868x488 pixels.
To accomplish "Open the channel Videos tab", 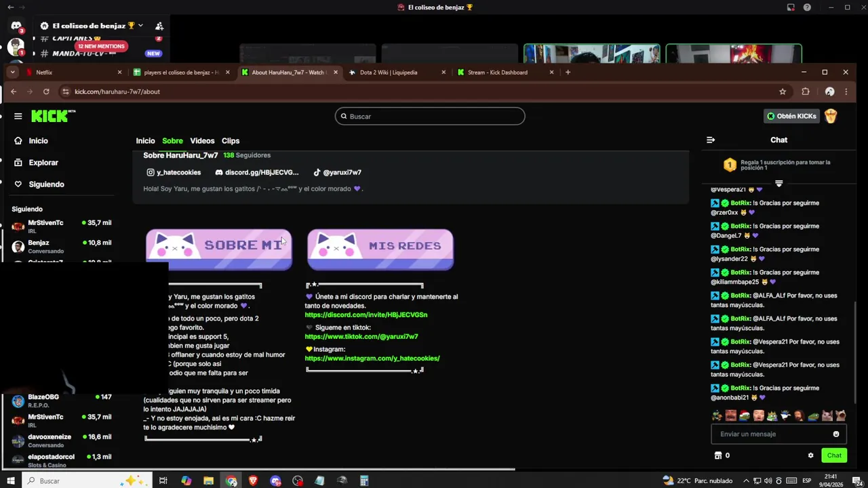I will coord(202,141).
